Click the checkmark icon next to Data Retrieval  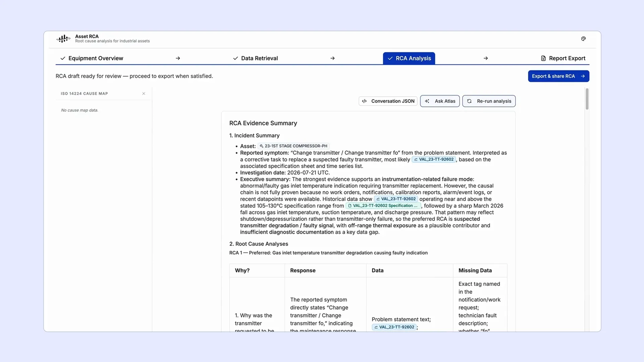click(x=235, y=58)
